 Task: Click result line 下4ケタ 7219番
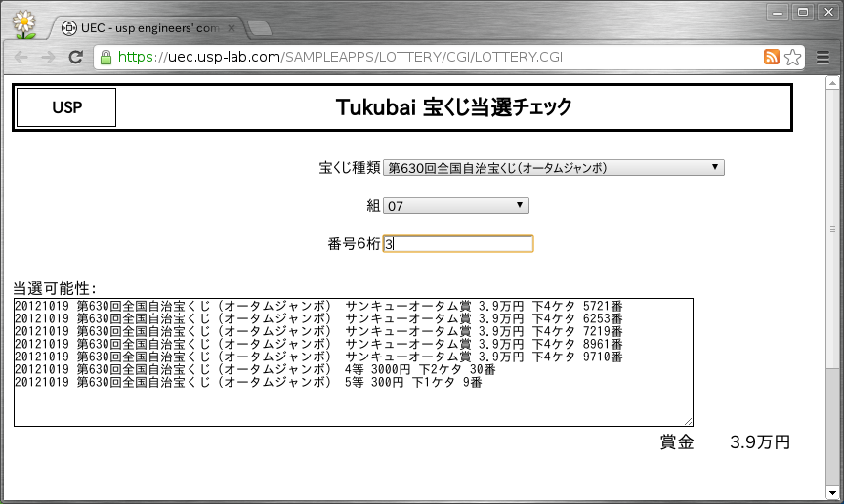[x=318, y=331]
